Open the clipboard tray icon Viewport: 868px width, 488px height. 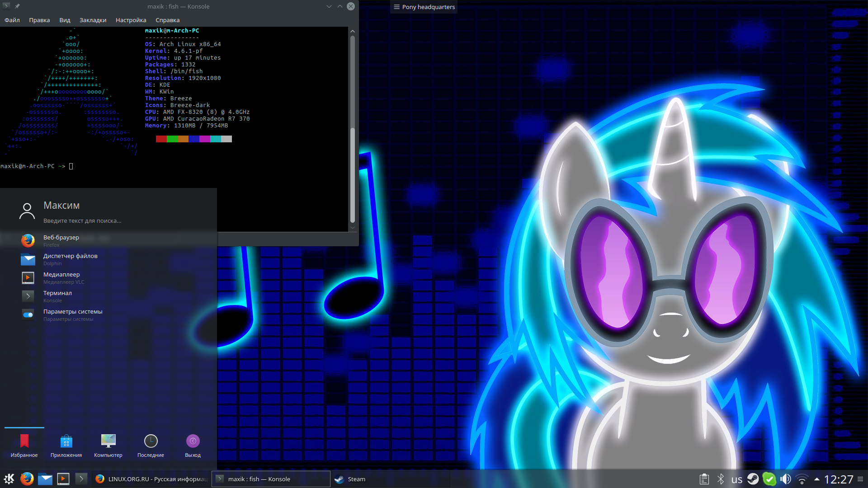click(704, 479)
